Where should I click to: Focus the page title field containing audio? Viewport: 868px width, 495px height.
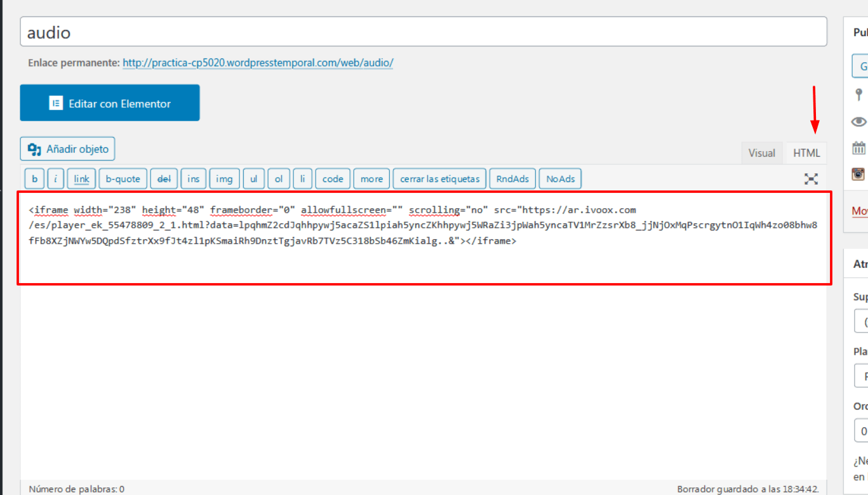[x=424, y=31]
